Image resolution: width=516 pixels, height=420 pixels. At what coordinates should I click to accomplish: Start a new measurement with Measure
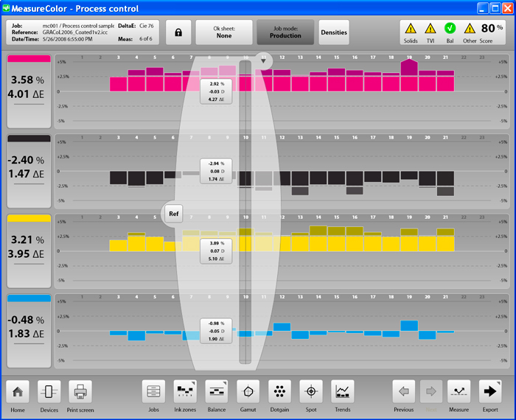click(x=459, y=392)
